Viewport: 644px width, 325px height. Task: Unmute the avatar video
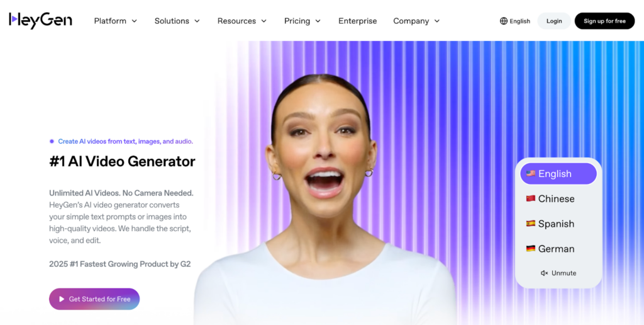[x=558, y=273]
